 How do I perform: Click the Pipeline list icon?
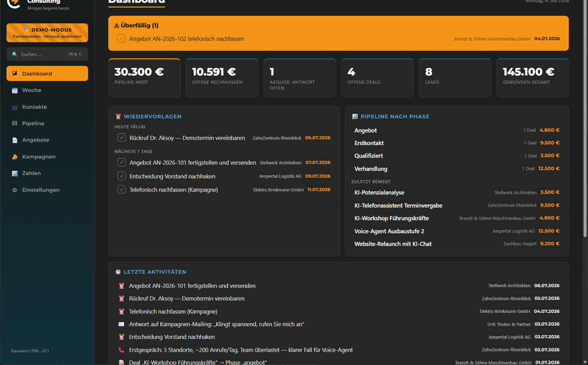tap(15, 124)
